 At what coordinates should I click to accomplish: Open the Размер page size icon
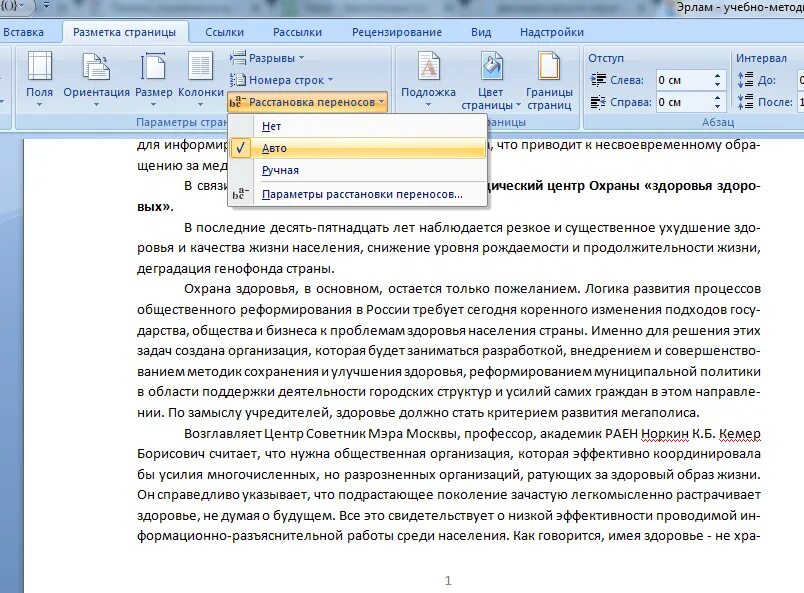[x=153, y=67]
